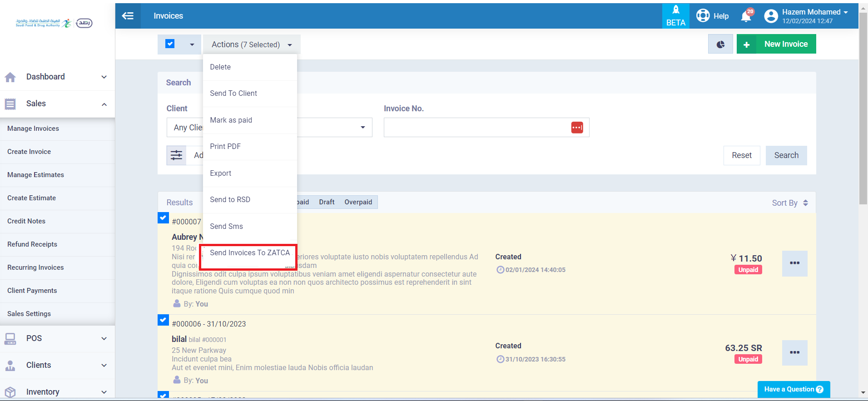Open the pie chart report icon

720,45
